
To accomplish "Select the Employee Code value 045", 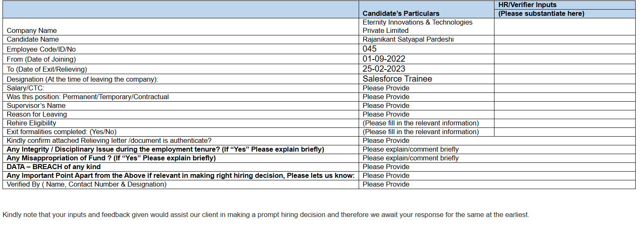I will click(x=369, y=49).
